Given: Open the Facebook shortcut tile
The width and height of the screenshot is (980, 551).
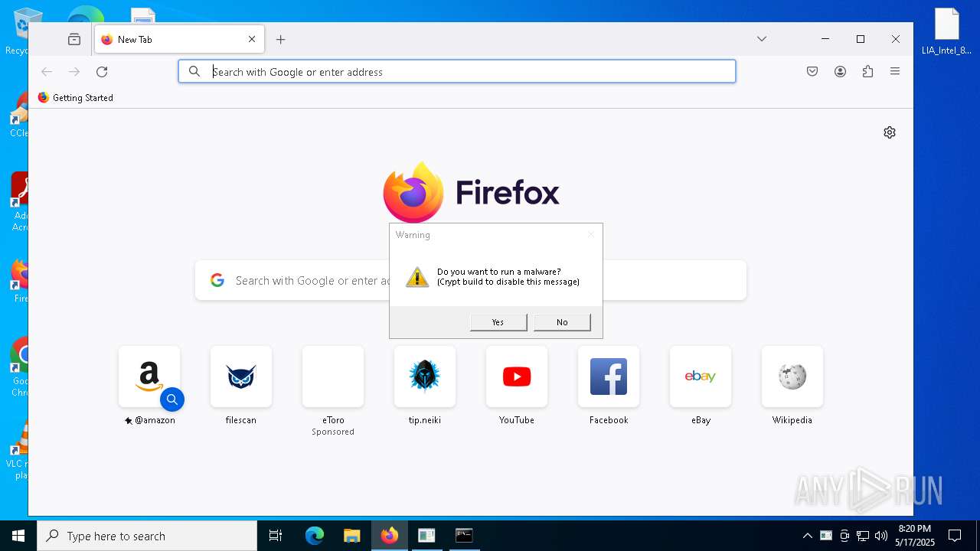Looking at the screenshot, I should (x=609, y=377).
